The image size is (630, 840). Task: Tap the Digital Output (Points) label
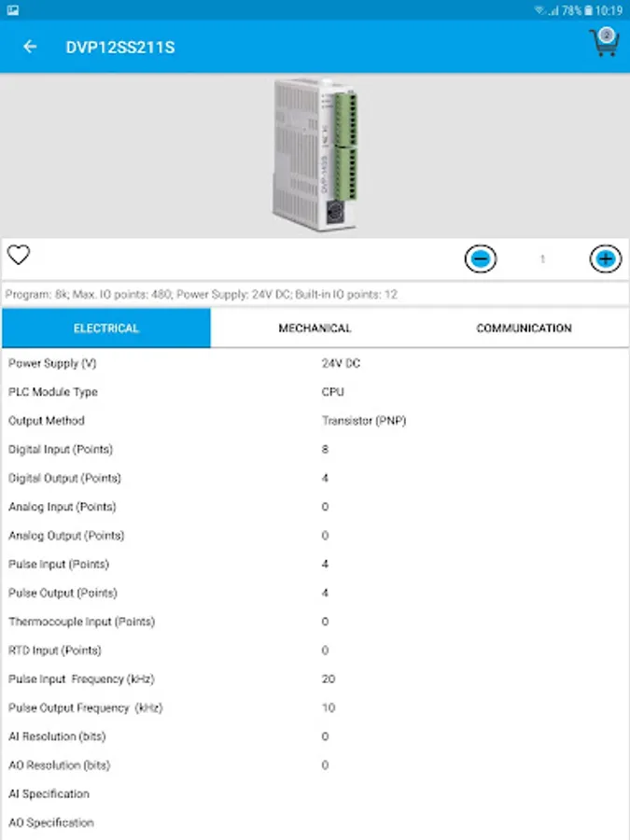(x=64, y=478)
